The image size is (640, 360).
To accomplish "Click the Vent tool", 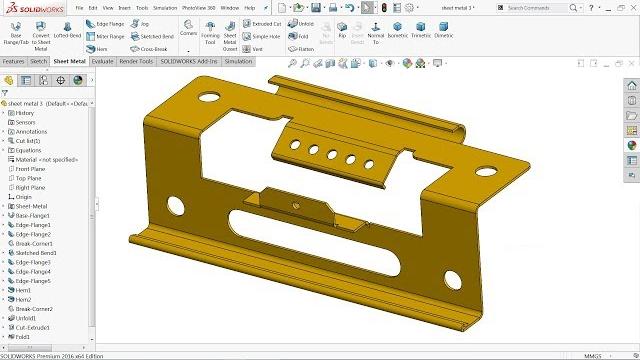I will [253, 49].
